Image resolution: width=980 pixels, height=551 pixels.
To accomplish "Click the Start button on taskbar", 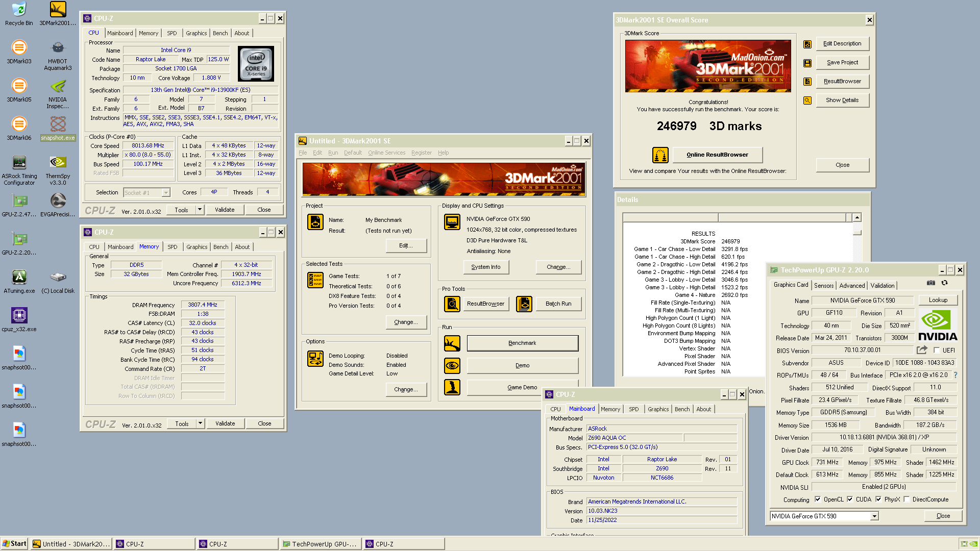I will [14, 544].
